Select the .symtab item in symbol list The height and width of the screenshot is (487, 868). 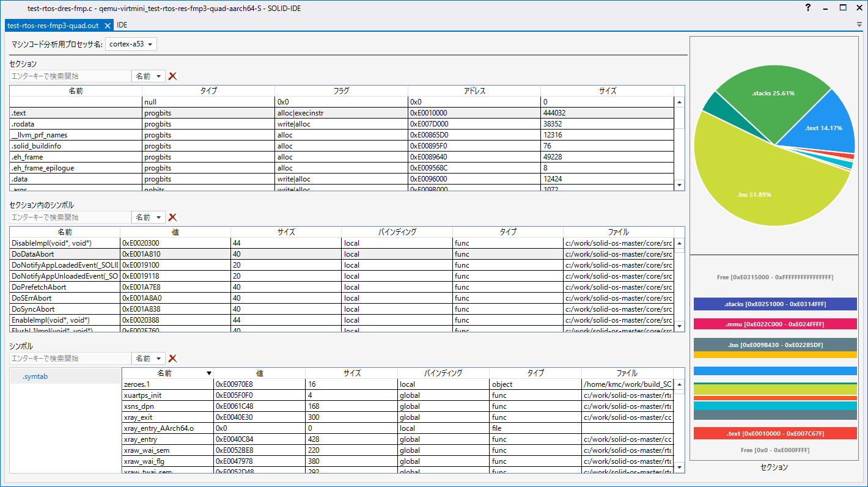[x=35, y=376]
